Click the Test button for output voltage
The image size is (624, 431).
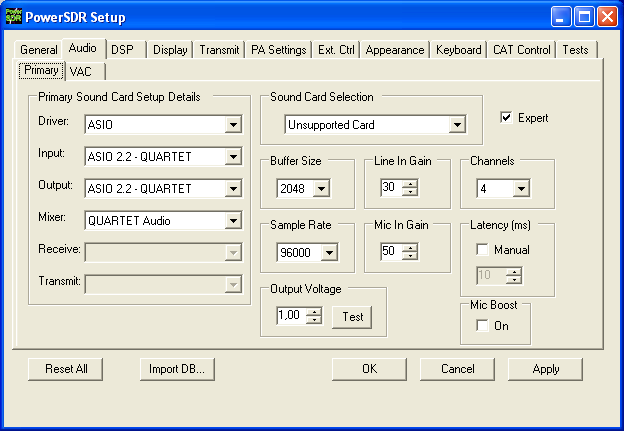pyautogui.click(x=351, y=317)
